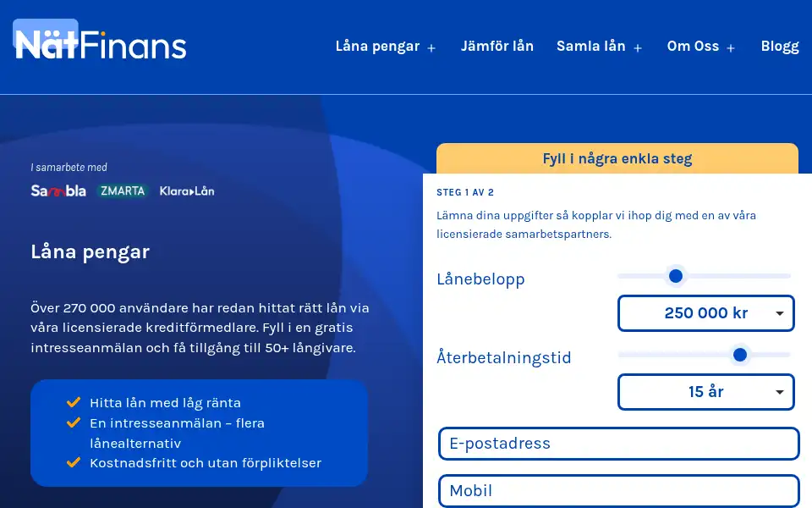Image resolution: width=812 pixels, height=508 pixels.
Task: Click text 'Kostnadsfritt och utan förpliktelser'
Action: coord(206,463)
